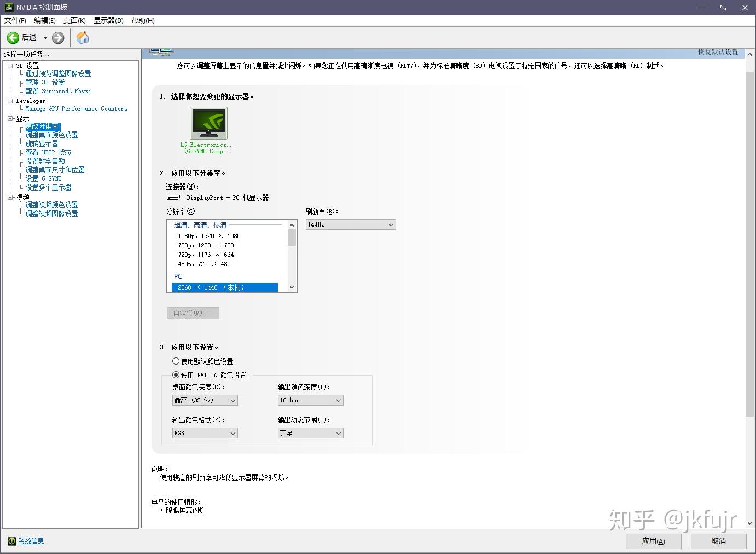Select 使用默认颜色设置 radio button
The height and width of the screenshot is (554, 756).
[176, 361]
